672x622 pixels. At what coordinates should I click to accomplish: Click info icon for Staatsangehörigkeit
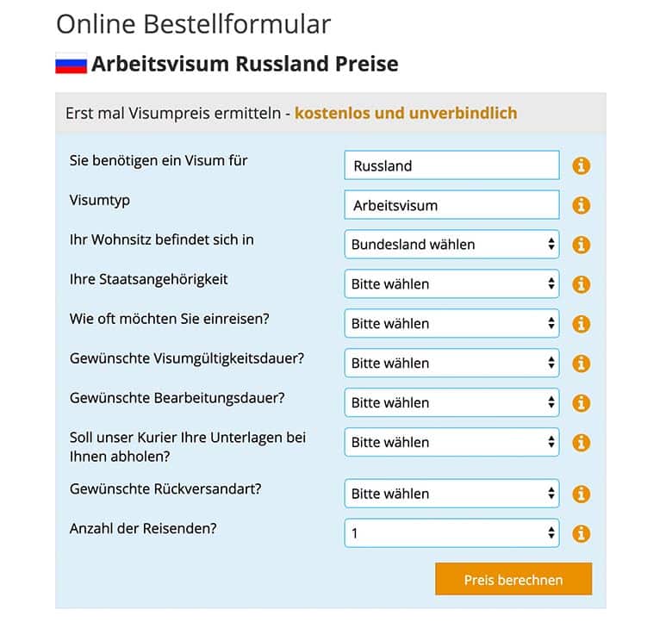(x=582, y=284)
